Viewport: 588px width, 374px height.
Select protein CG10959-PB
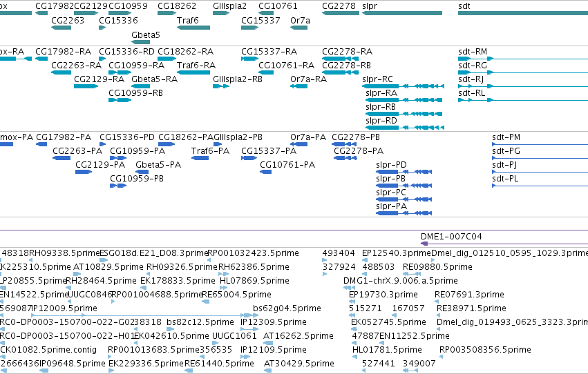click(x=137, y=179)
